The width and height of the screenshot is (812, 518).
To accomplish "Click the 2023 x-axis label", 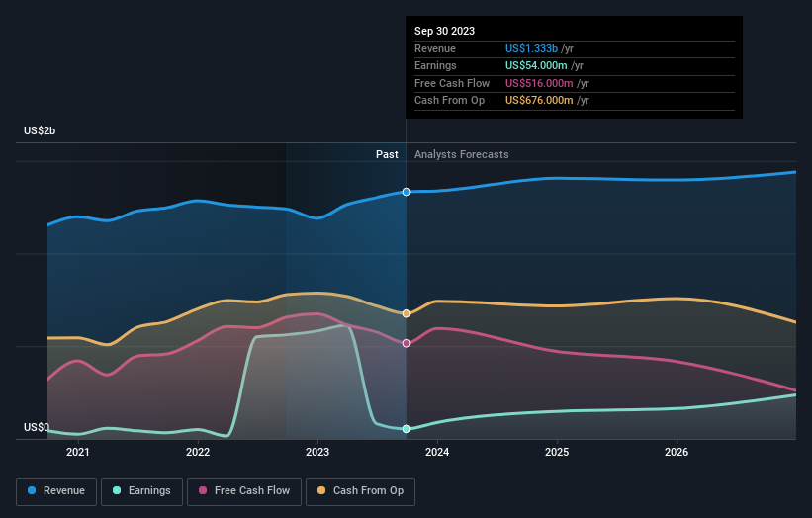I will point(317,452).
